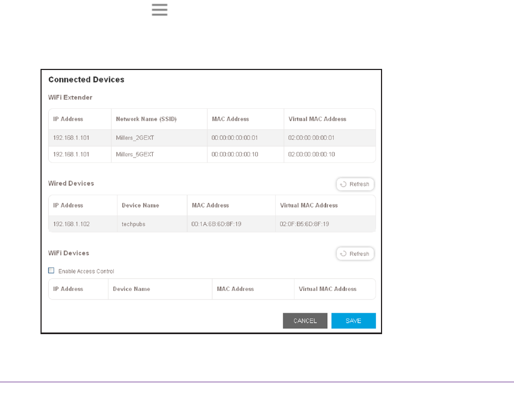This screenshot has width=514, height=420.
Task: Click the Wired Devices section label
Action: click(71, 183)
